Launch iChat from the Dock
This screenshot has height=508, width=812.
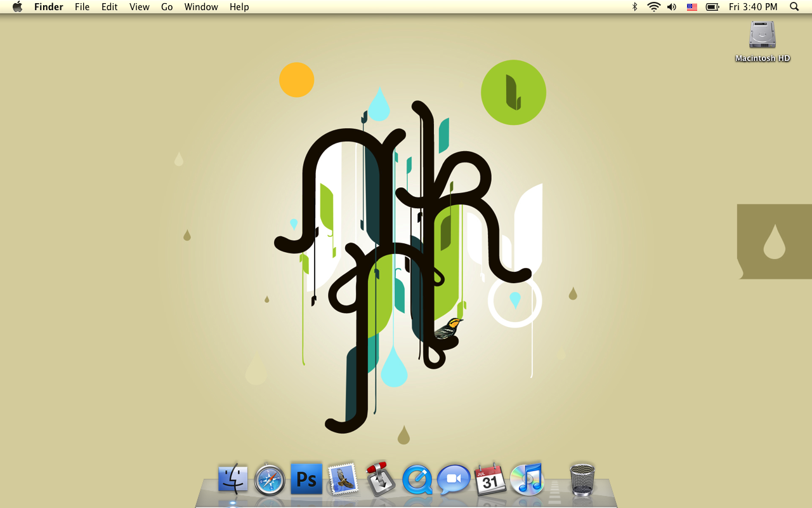click(x=454, y=479)
